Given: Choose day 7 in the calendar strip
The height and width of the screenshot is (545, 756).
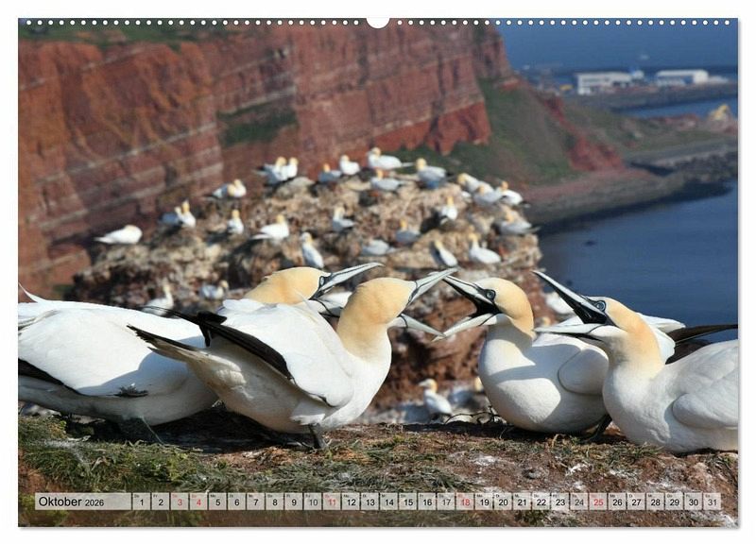Looking at the screenshot, I should 255,502.
